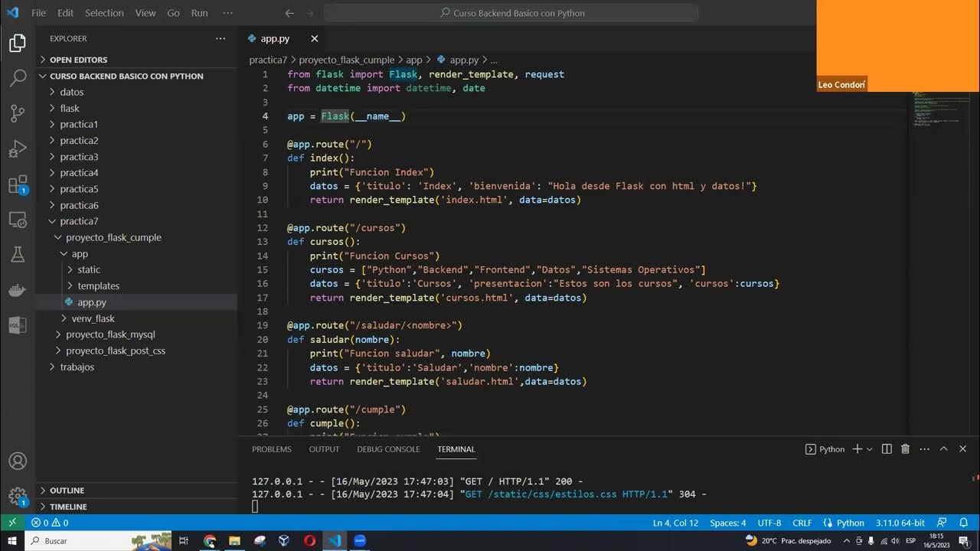This screenshot has width=980, height=551.
Task: Show more menus via the ellipsis
Action: pyautogui.click(x=227, y=13)
